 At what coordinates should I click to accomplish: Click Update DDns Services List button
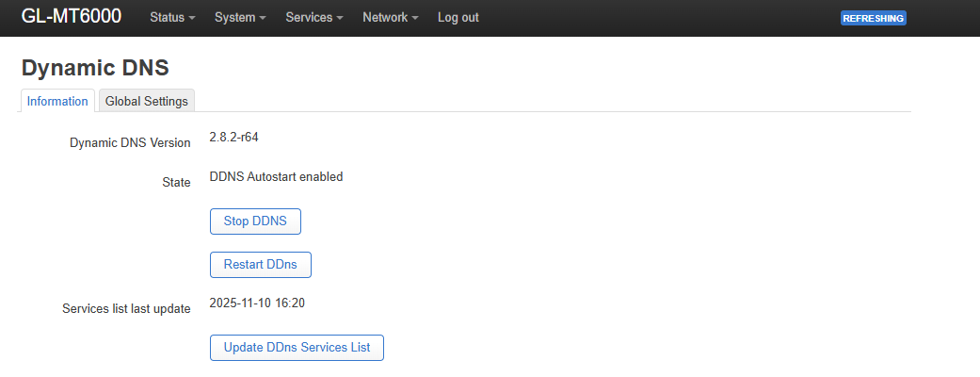pyautogui.click(x=297, y=348)
